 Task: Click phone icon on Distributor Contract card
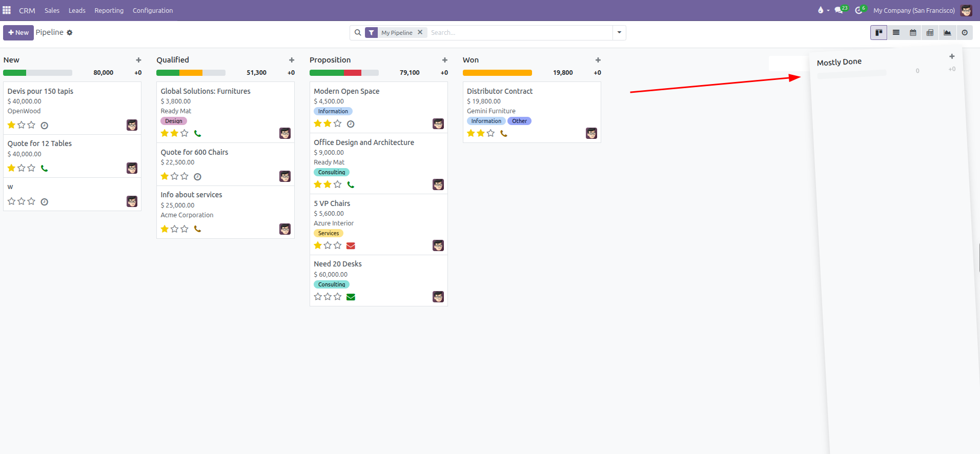coord(504,134)
